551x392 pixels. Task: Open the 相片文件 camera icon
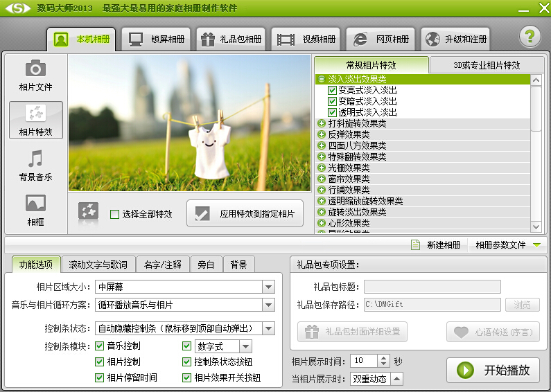click(35, 69)
